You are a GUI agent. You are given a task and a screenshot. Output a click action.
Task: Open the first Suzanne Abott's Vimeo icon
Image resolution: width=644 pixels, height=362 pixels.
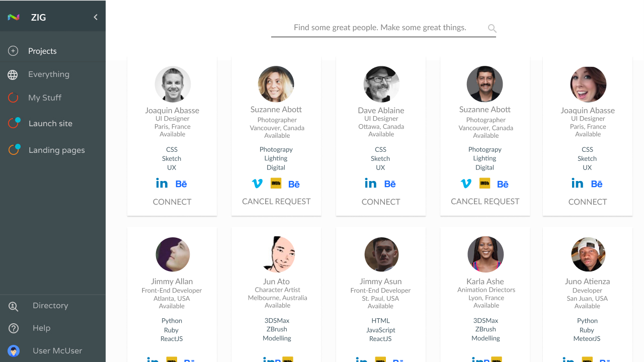(257, 184)
